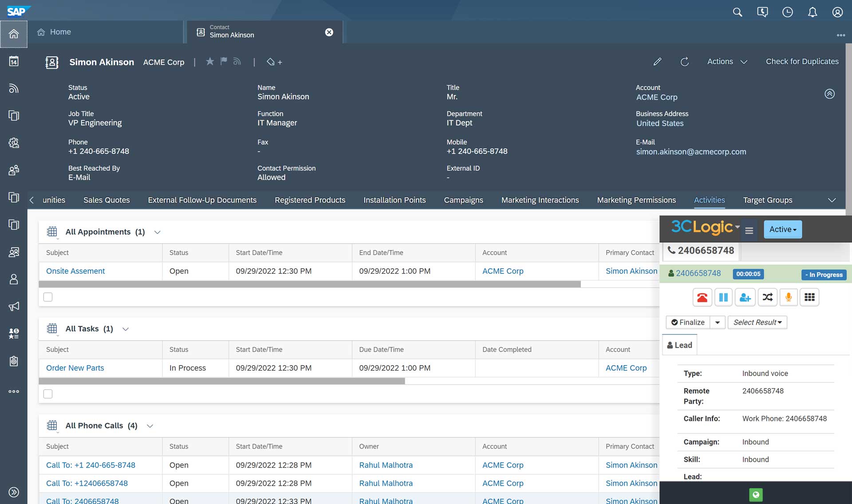This screenshot has width=852, height=504.
Task: Switch to the Sales Quotes tab
Action: coord(106,200)
